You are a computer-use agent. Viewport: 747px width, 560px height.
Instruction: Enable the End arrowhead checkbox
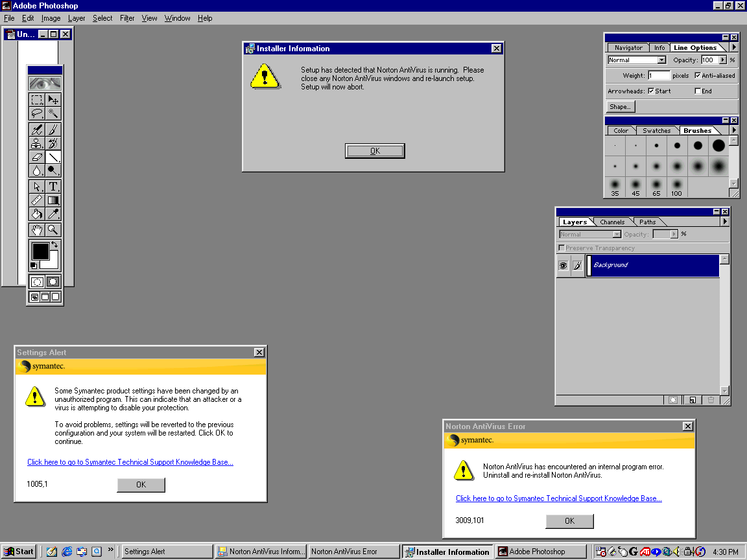[698, 91]
